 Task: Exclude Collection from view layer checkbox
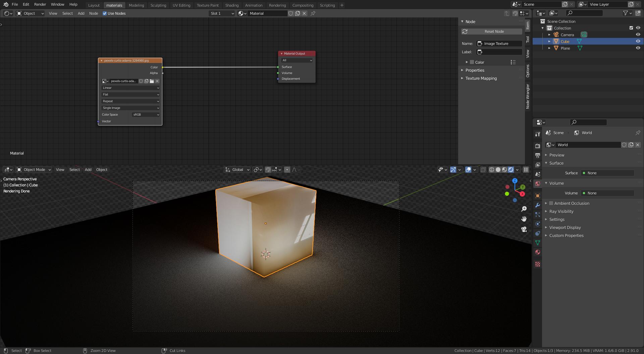(x=631, y=28)
